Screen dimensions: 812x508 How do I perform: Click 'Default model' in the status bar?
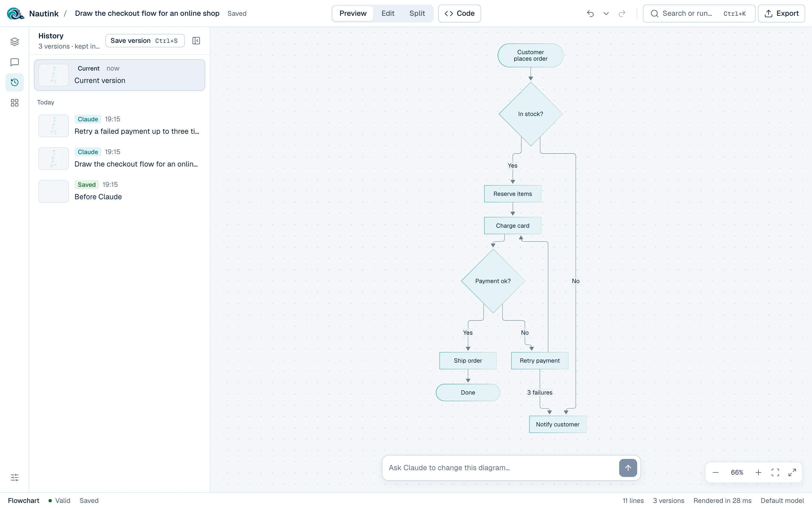pyautogui.click(x=782, y=500)
